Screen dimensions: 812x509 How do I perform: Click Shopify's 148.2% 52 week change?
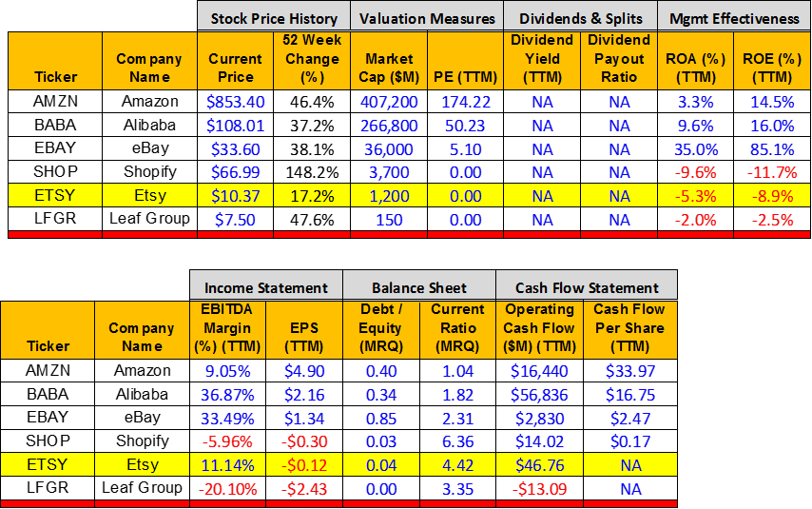click(312, 172)
